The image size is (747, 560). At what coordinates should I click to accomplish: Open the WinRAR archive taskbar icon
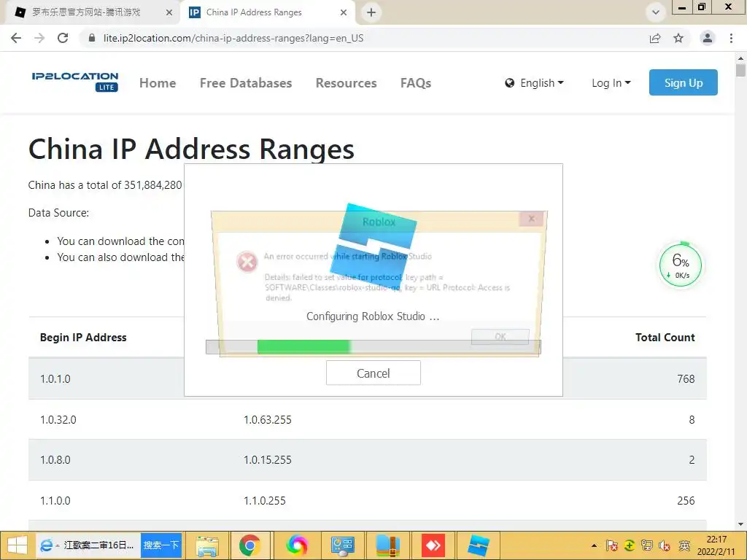[388, 545]
